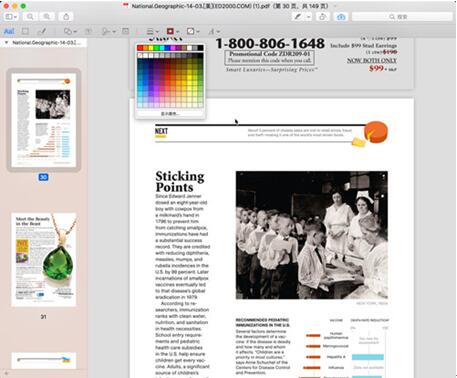Open page 31 thumbnail with emerald pendant
The image size is (457, 378).
pos(44,260)
